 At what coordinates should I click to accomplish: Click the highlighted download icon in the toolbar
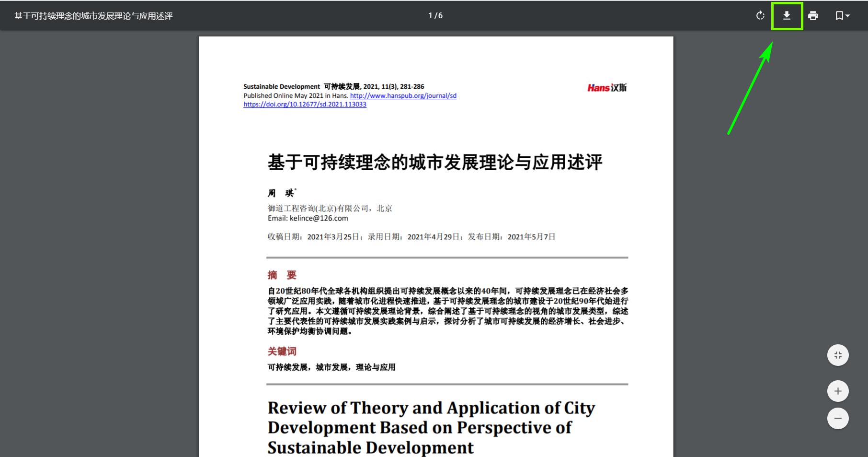point(786,15)
